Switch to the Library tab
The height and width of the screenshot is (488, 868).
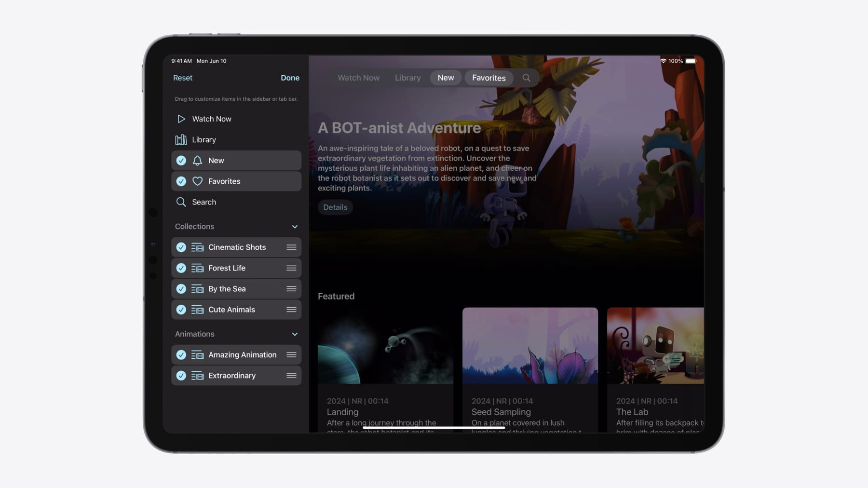[x=407, y=78]
